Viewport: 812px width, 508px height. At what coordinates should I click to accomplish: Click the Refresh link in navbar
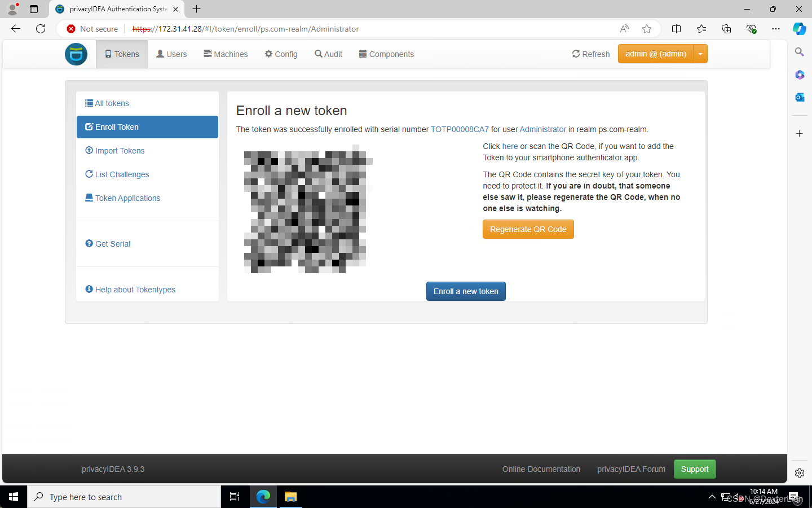pyautogui.click(x=591, y=54)
